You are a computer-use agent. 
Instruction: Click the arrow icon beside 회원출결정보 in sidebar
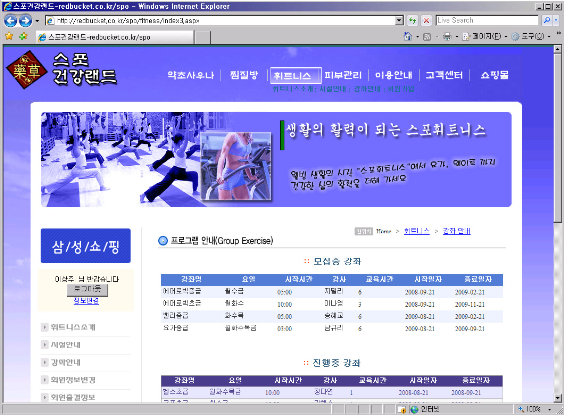click(x=45, y=397)
